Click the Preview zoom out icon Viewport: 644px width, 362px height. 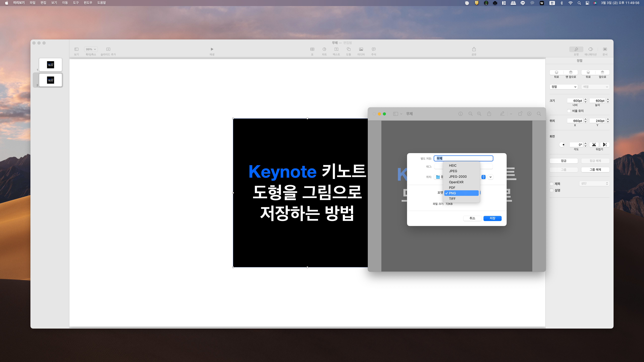(470, 114)
